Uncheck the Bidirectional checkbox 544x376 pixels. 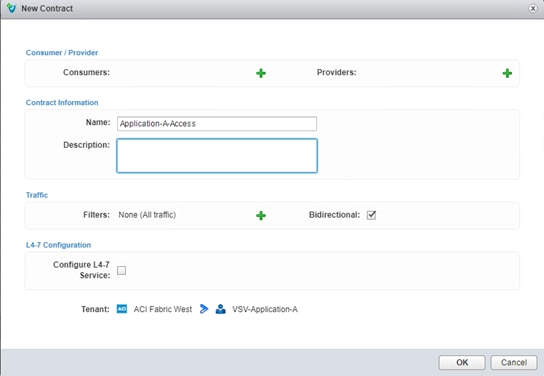(x=371, y=215)
